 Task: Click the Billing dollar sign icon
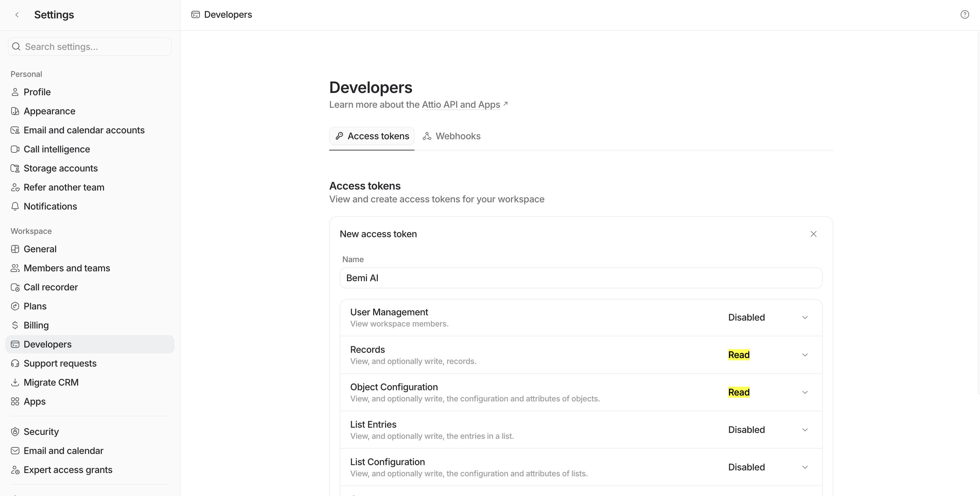click(x=15, y=325)
